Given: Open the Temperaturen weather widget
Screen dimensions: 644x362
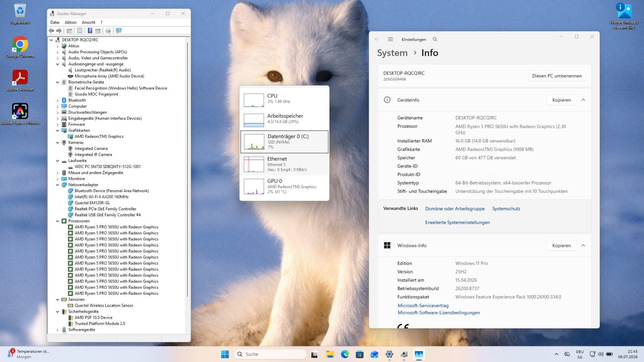Looking at the screenshot, I should 29,354.
